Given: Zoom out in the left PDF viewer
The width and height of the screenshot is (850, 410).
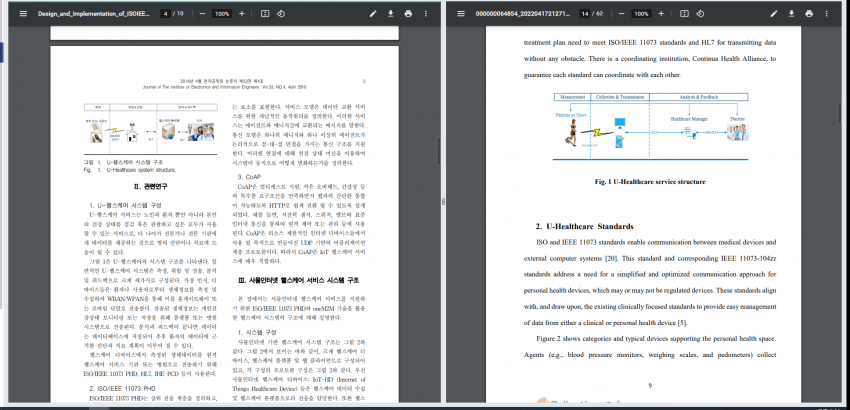Looking at the screenshot, I should (x=202, y=14).
